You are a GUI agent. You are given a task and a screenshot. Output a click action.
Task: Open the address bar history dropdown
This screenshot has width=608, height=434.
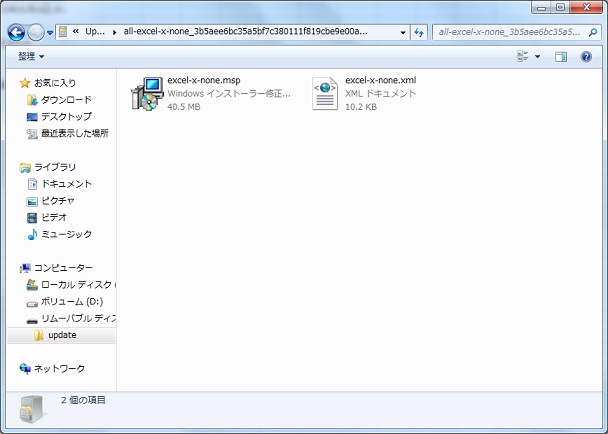[403, 33]
